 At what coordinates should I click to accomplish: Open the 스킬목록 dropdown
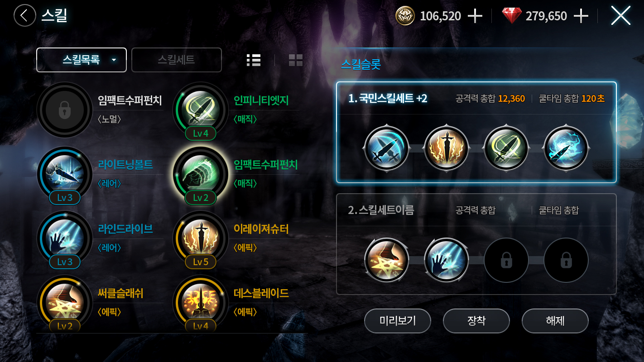(x=82, y=60)
